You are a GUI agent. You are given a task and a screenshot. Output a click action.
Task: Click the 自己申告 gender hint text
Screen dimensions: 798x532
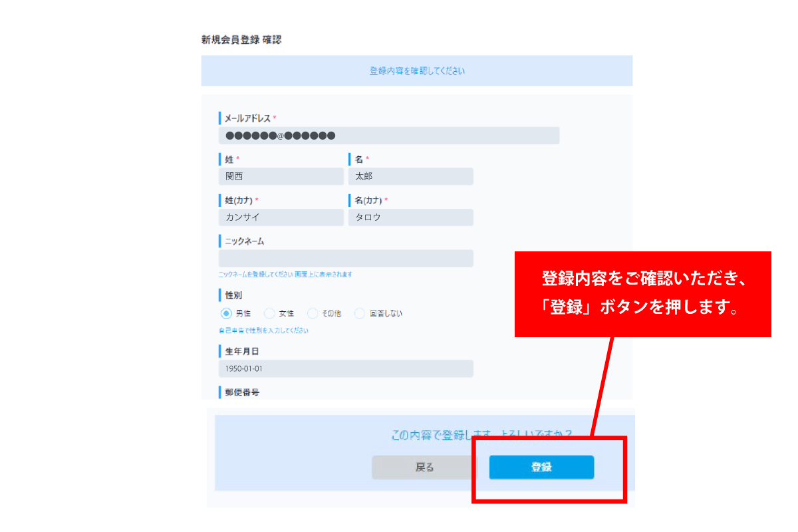tap(263, 331)
